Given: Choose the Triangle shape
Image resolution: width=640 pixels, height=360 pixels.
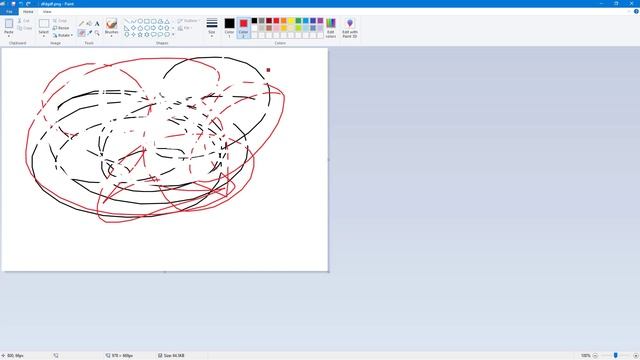Looking at the screenshot, I should 167,21.
